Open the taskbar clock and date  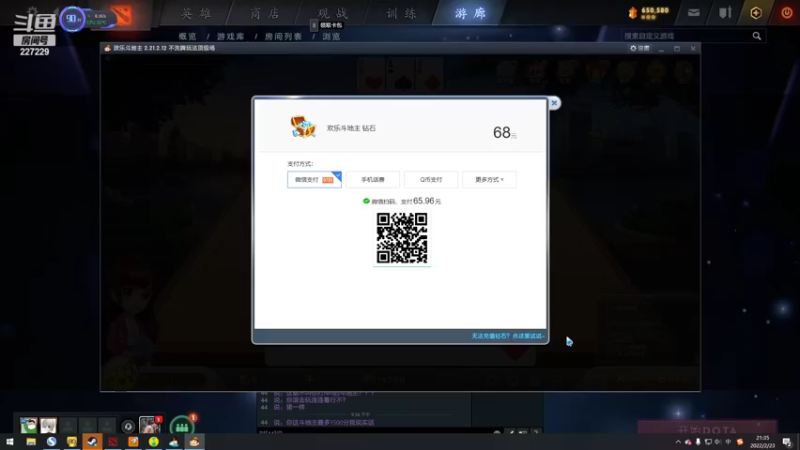pyautogui.click(x=763, y=442)
